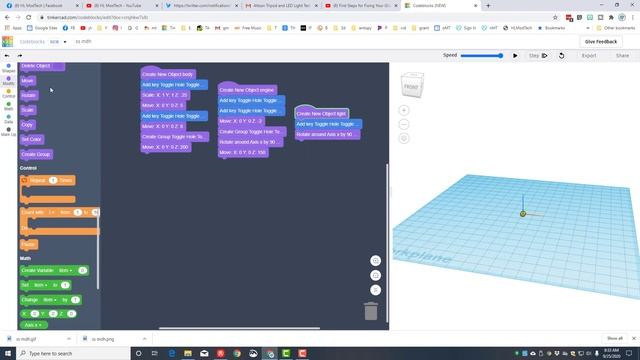Viewport: 640px width, 360px height.
Task: Click the Rotate around Axis block under light
Action: pos(327,134)
